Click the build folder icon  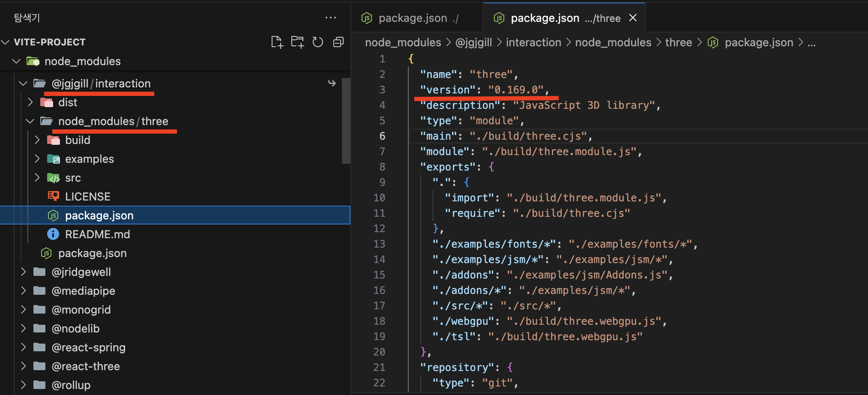point(54,140)
